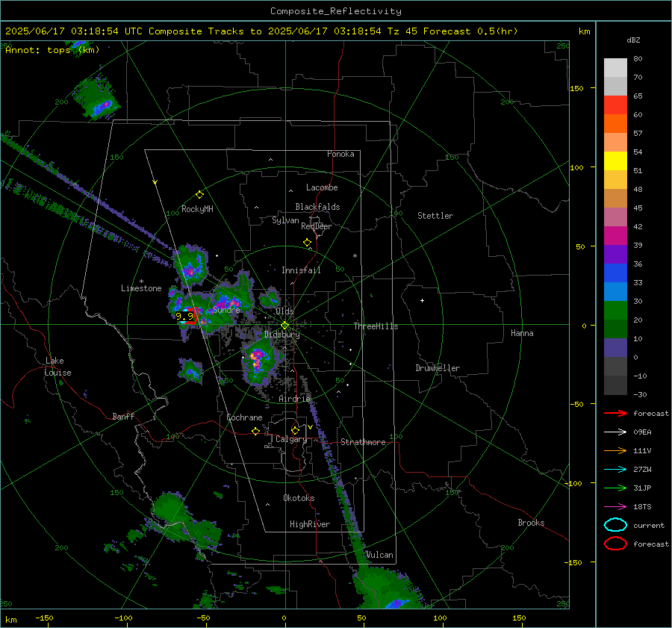Click the yellow diamond marker beside RockyMH
Image resolution: width=672 pixels, height=628 pixels.
pyautogui.click(x=199, y=195)
